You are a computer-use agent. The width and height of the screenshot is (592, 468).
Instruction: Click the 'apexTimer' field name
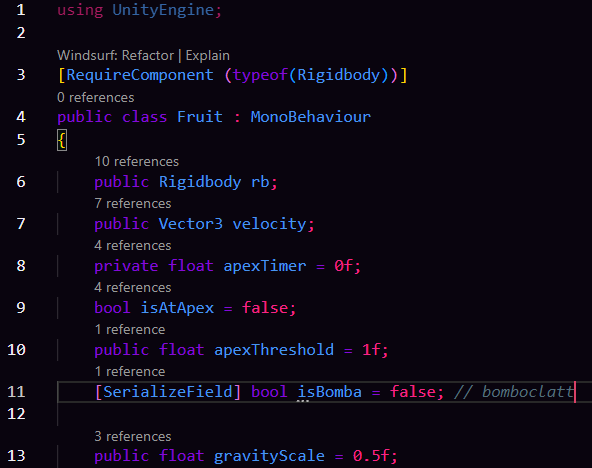265,266
